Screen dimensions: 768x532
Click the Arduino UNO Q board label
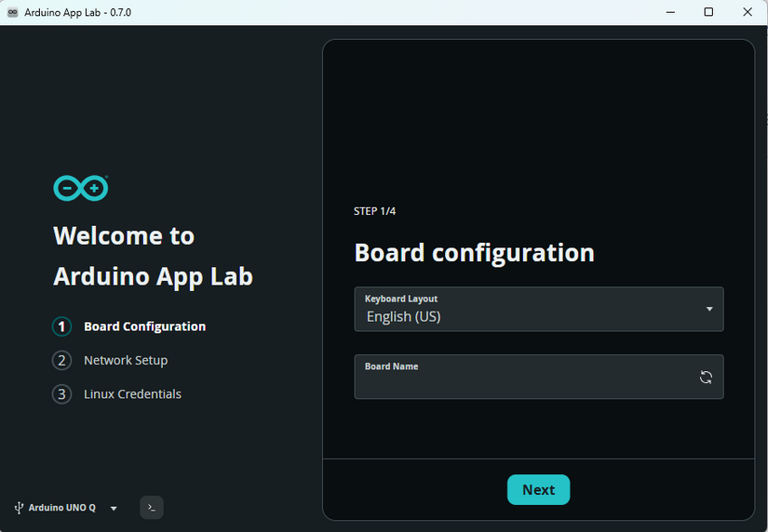(61, 508)
